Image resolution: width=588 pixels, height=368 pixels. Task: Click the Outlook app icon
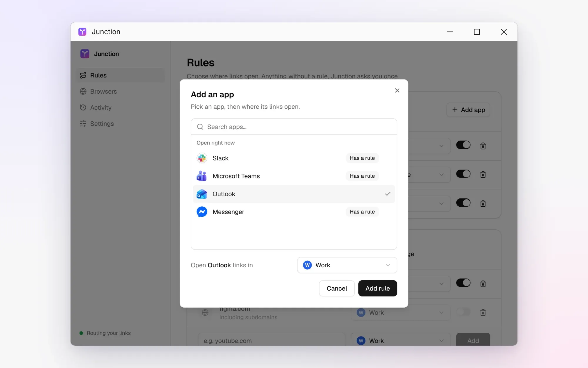(x=202, y=194)
